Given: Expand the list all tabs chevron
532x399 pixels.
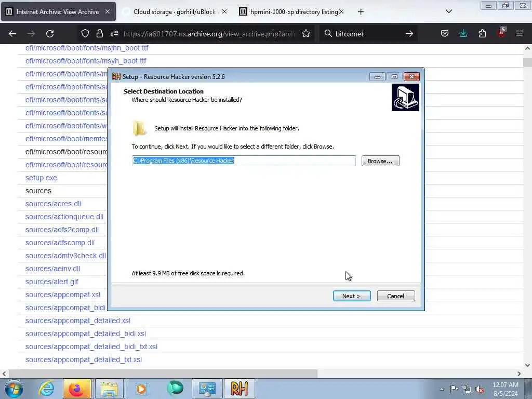Looking at the screenshot, I should click(x=448, y=11).
